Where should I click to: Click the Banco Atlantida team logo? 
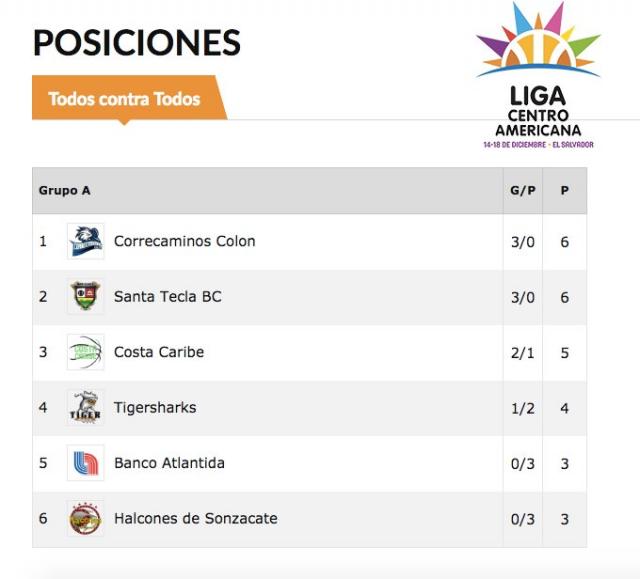(x=85, y=463)
